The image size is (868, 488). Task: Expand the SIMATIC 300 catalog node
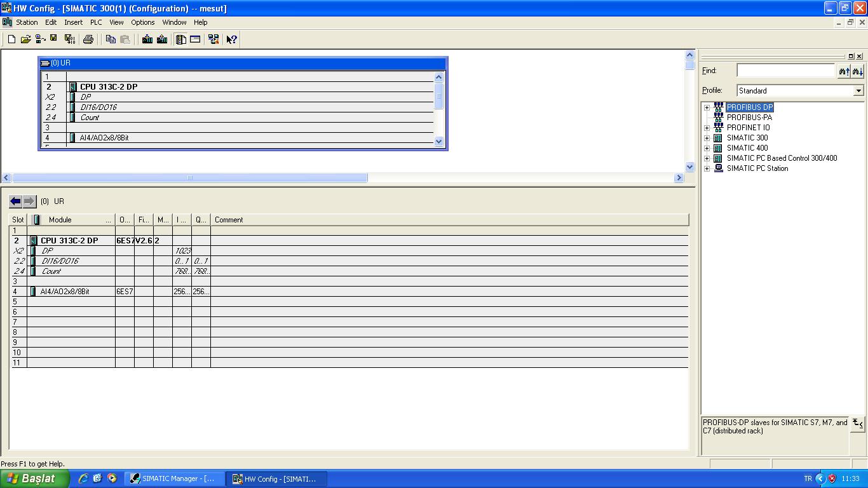click(x=707, y=138)
